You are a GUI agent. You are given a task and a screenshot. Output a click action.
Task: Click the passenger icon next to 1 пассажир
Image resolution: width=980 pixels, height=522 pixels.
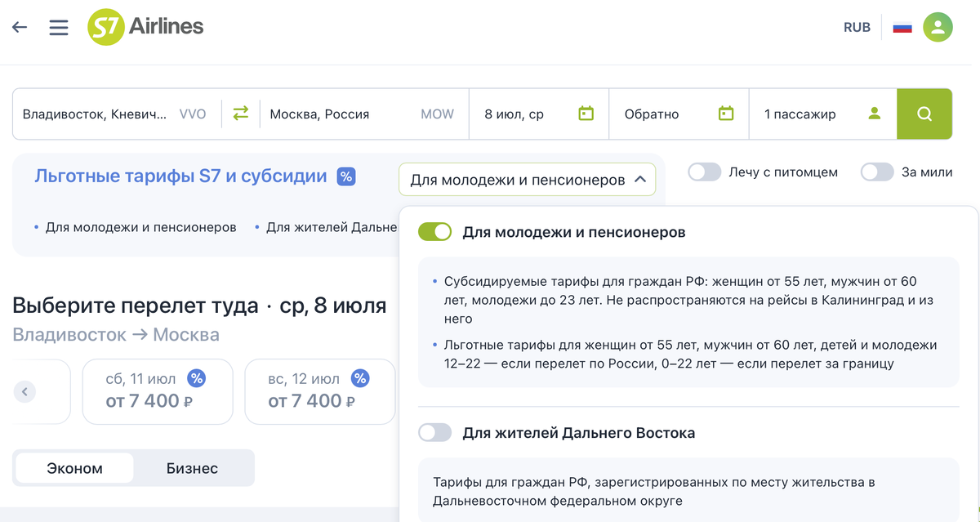(873, 114)
